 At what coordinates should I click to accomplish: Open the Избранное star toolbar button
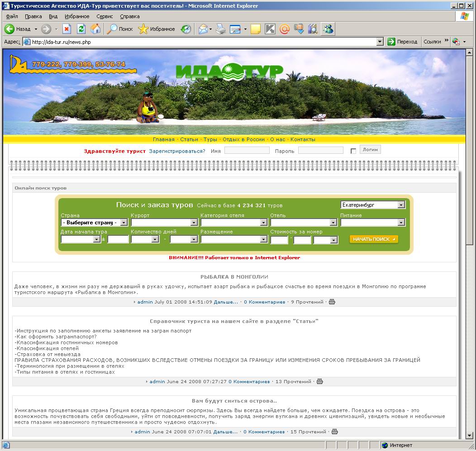(x=157, y=29)
